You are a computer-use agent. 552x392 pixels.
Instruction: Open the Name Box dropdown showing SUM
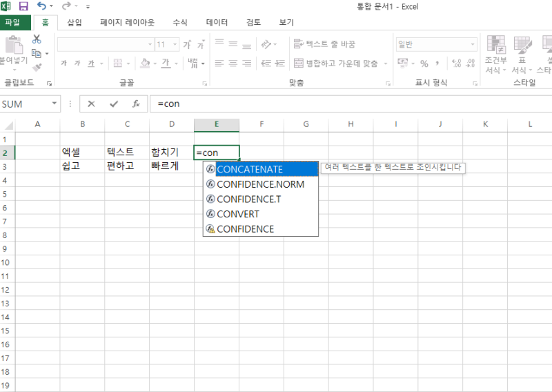(55, 104)
